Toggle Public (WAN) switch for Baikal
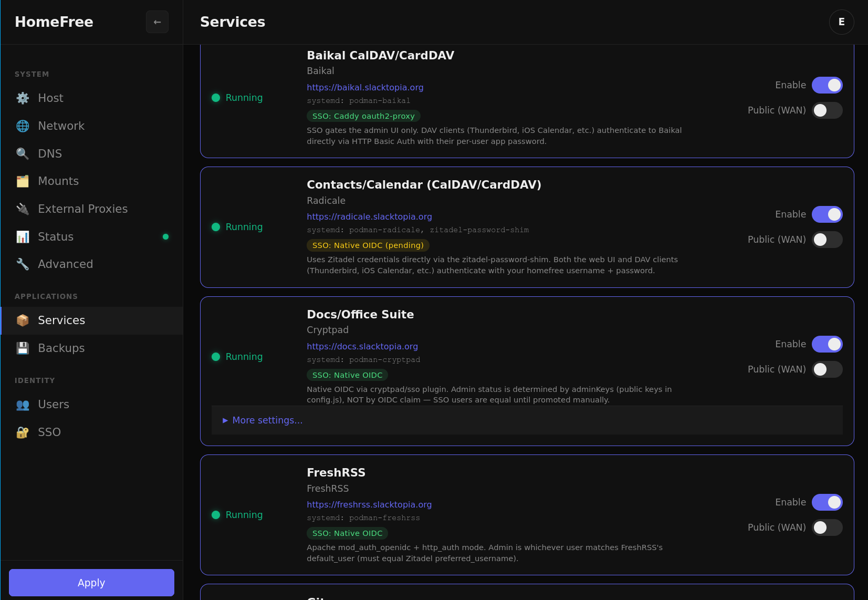This screenshot has height=600, width=868. coord(827,110)
